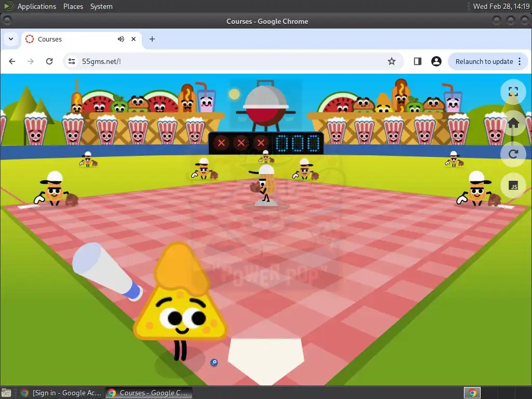
Task: Reload the page in Chrome toolbar
Action: (x=49, y=61)
